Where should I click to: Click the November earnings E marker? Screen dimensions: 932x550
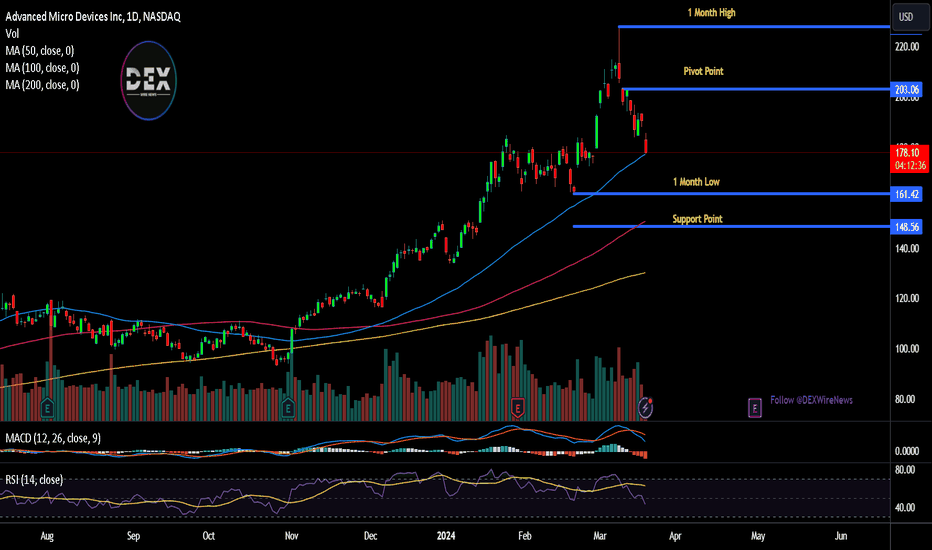[x=288, y=408]
